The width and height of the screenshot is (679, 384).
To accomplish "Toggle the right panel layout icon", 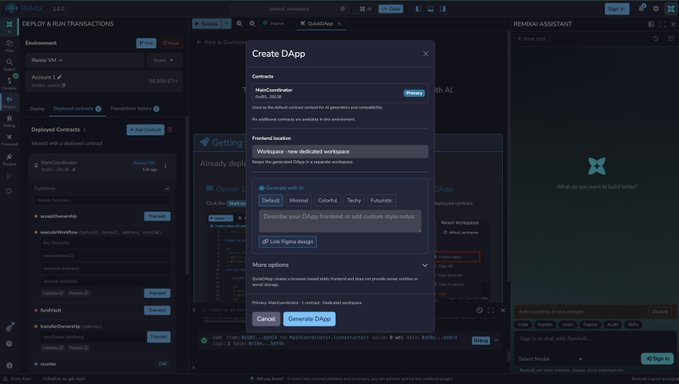I will pyautogui.click(x=443, y=9).
